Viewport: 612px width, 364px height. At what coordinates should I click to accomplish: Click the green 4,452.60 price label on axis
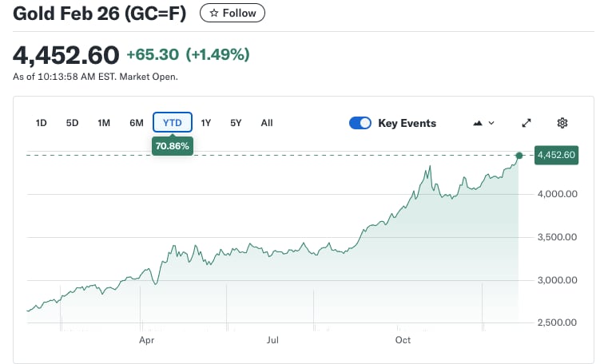tap(556, 155)
